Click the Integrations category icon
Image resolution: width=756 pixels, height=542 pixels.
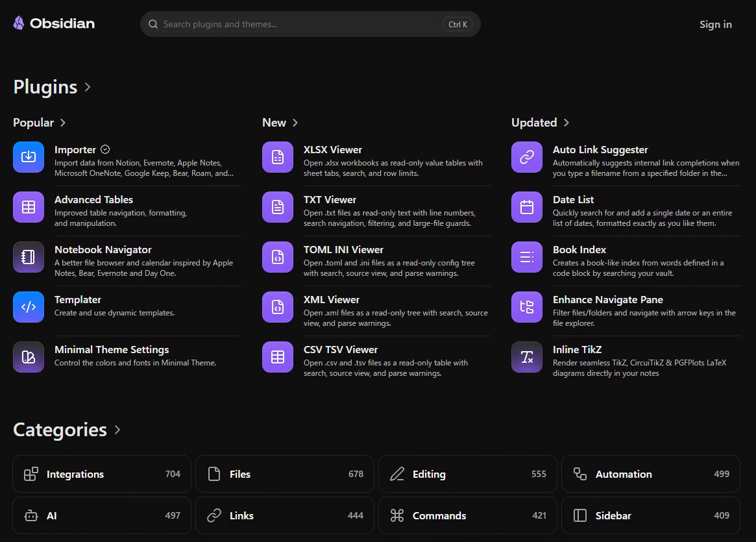point(31,474)
